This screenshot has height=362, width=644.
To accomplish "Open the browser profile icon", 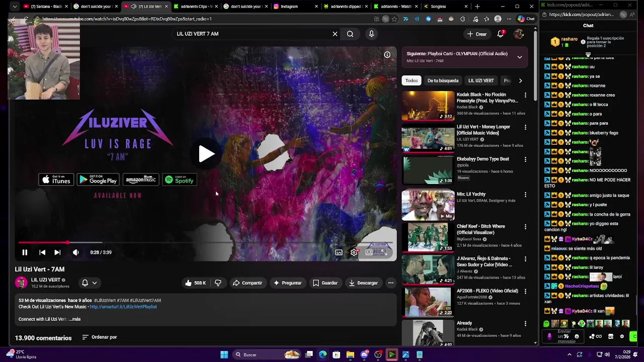I will 498,19.
